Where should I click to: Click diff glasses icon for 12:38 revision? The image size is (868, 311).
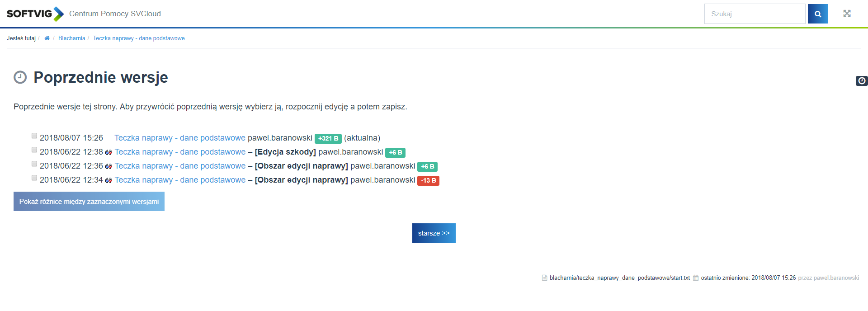(x=108, y=152)
